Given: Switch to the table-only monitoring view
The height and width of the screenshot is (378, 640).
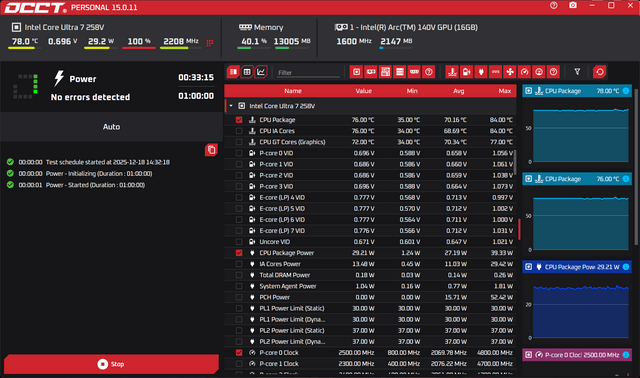Looking at the screenshot, I should (x=247, y=72).
